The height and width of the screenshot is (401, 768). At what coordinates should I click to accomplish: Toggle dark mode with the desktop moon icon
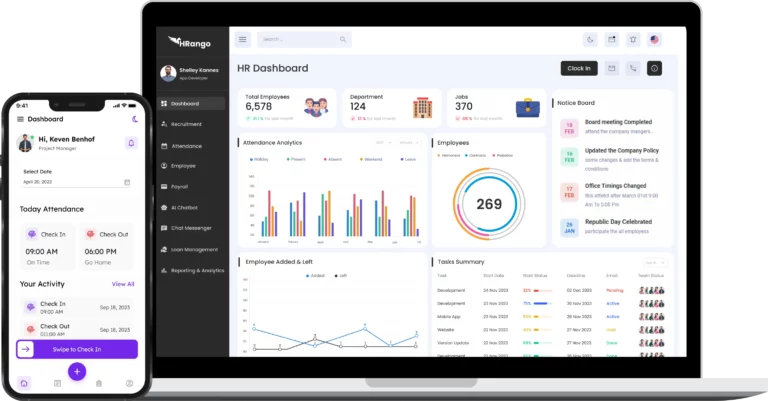(x=590, y=40)
